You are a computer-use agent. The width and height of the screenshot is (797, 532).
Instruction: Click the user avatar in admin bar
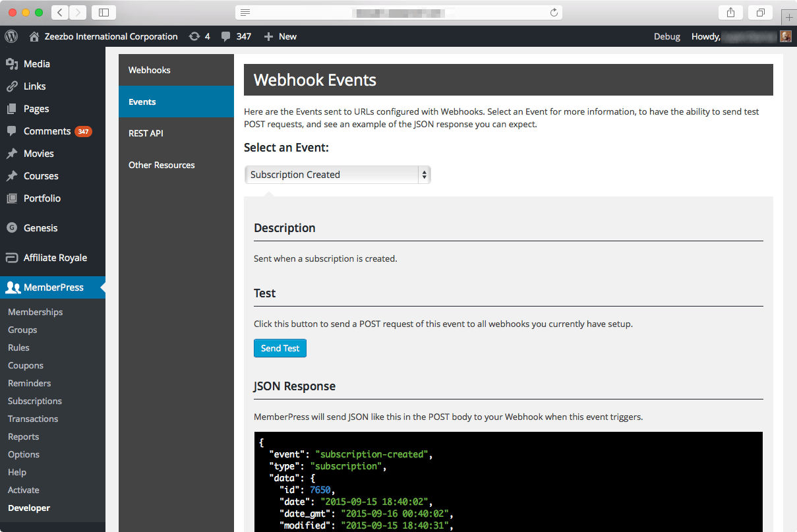pos(786,36)
